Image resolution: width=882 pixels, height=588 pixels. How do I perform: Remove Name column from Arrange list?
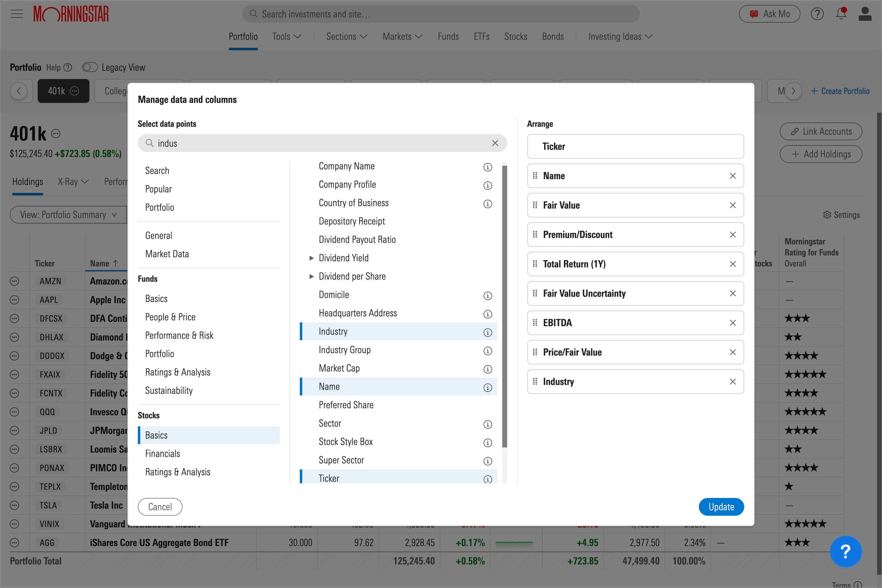pyautogui.click(x=732, y=176)
